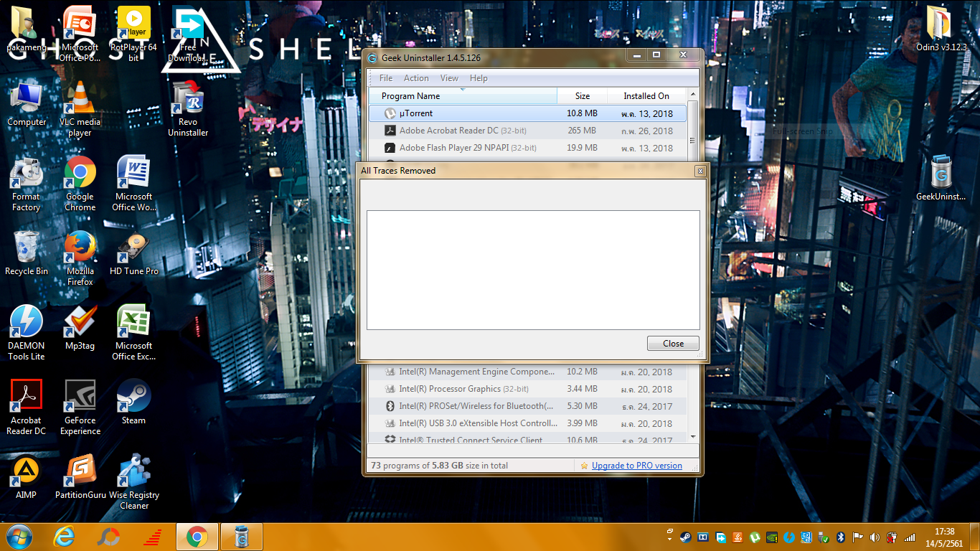
Task: Select the Mozilla Firefox desktop shortcut
Action: pyautogui.click(x=80, y=258)
